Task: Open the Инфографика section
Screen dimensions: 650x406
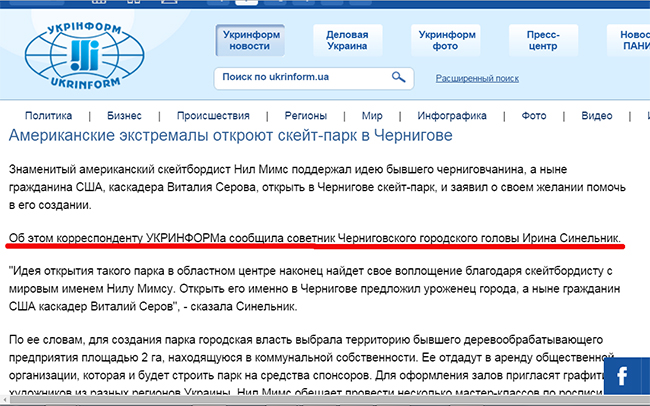Action: [x=452, y=115]
